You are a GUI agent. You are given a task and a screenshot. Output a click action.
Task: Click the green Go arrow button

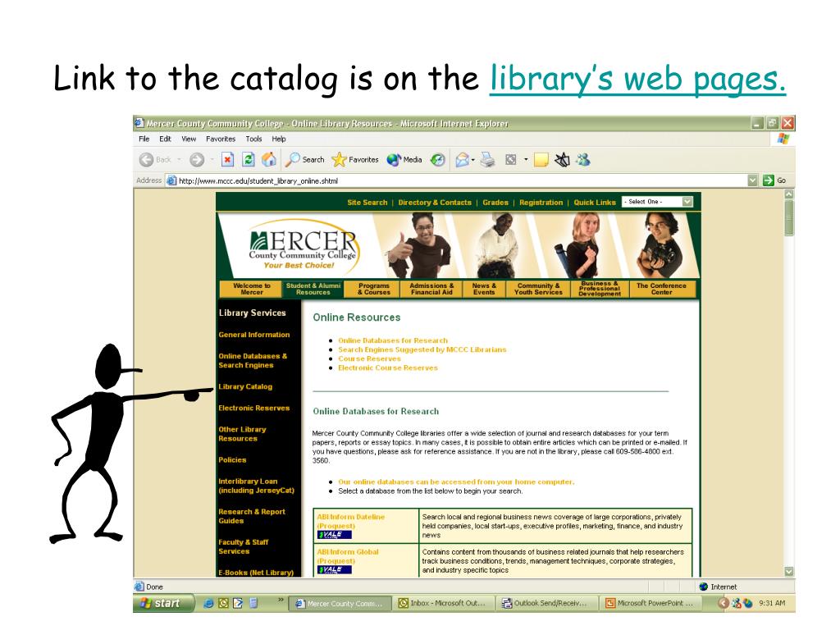click(x=769, y=180)
